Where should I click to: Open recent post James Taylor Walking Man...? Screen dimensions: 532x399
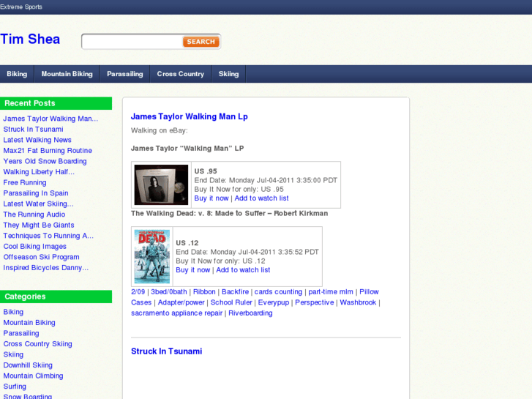point(50,119)
